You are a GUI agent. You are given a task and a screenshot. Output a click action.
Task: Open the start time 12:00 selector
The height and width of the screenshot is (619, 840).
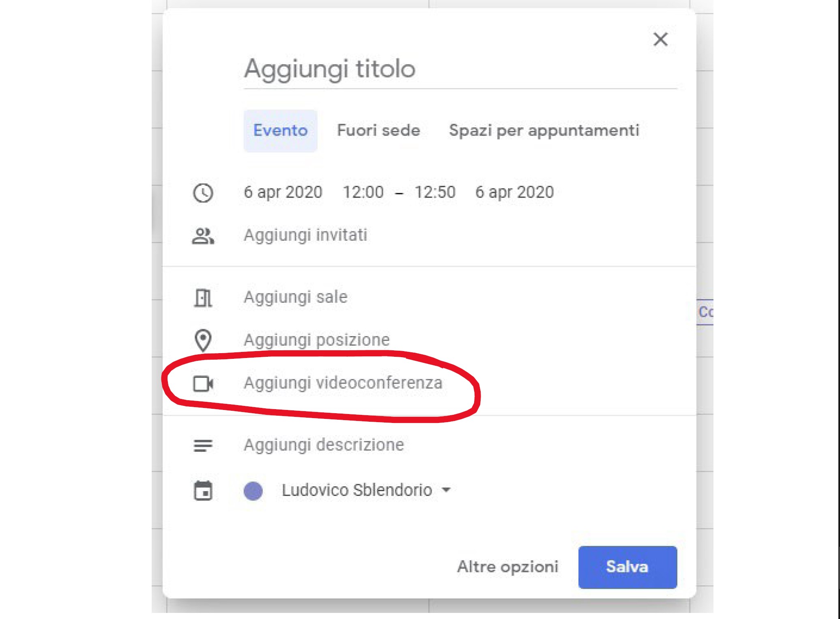(363, 192)
